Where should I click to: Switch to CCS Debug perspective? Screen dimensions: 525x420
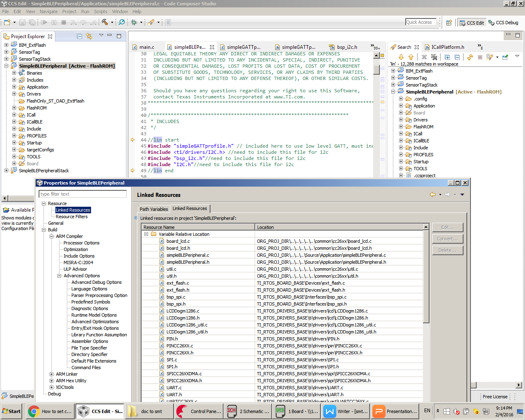[503, 23]
